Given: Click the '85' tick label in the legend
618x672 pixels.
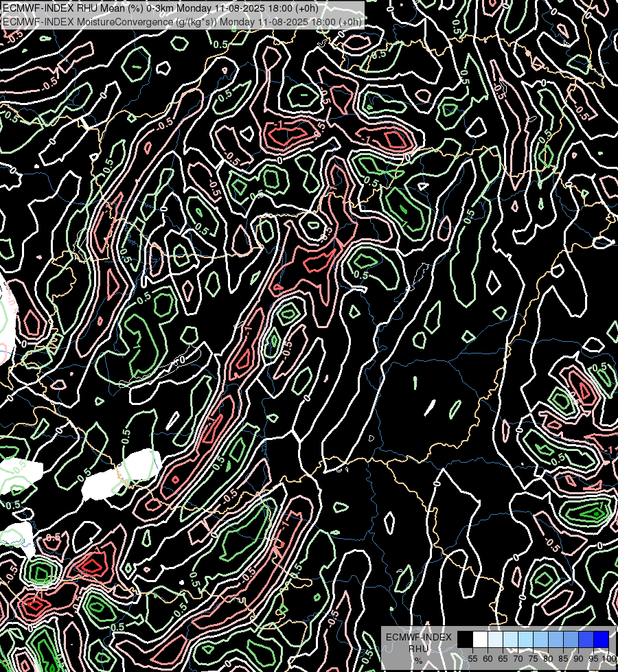Looking at the screenshot, I should (563, 659).
